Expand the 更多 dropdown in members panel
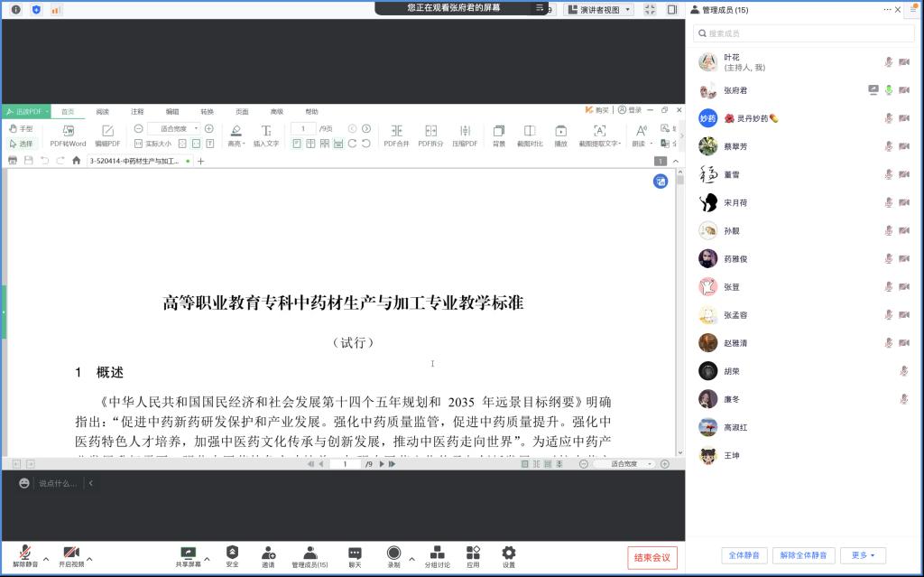The height and width of the screenshot is (577, 924). pos(863,555)
